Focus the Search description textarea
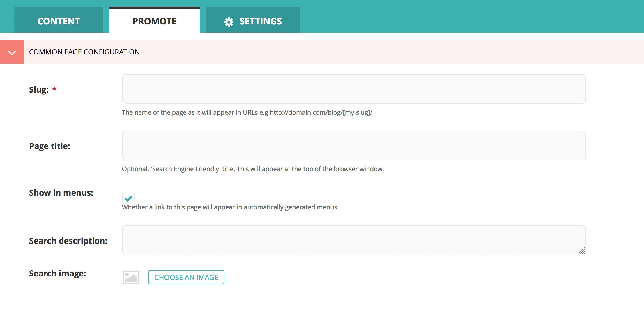644x321 pixels. 354,240
